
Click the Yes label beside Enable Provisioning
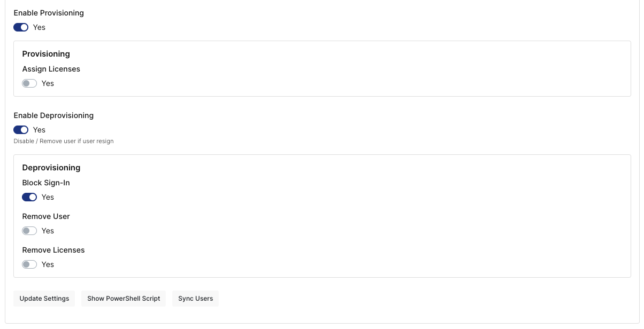tap(39, 27)
